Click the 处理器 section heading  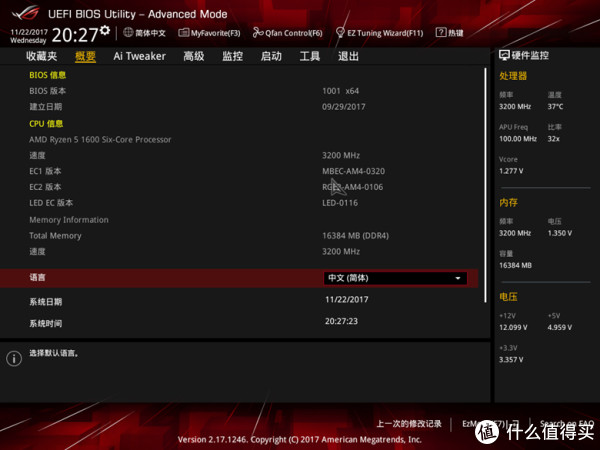513,76
